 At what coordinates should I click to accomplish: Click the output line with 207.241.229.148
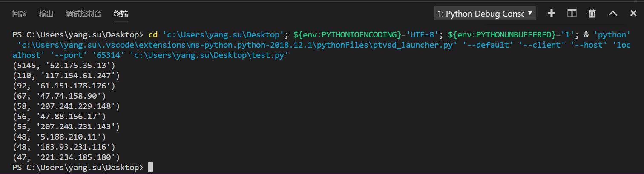[x=66, y=106]
